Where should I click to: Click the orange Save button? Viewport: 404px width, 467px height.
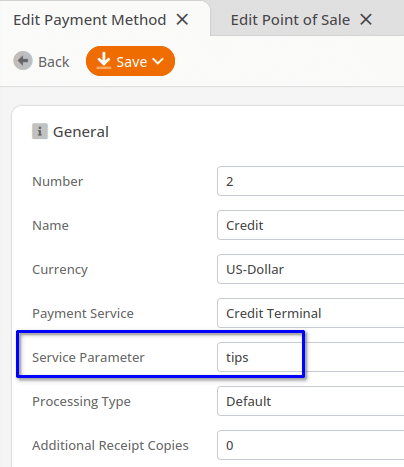(x=130, y=61)
